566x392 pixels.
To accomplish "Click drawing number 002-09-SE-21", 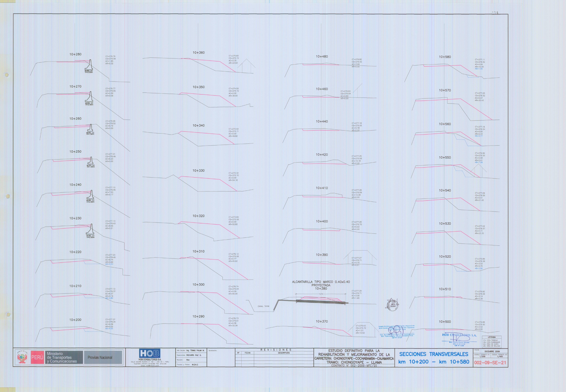I will [490, 363].
